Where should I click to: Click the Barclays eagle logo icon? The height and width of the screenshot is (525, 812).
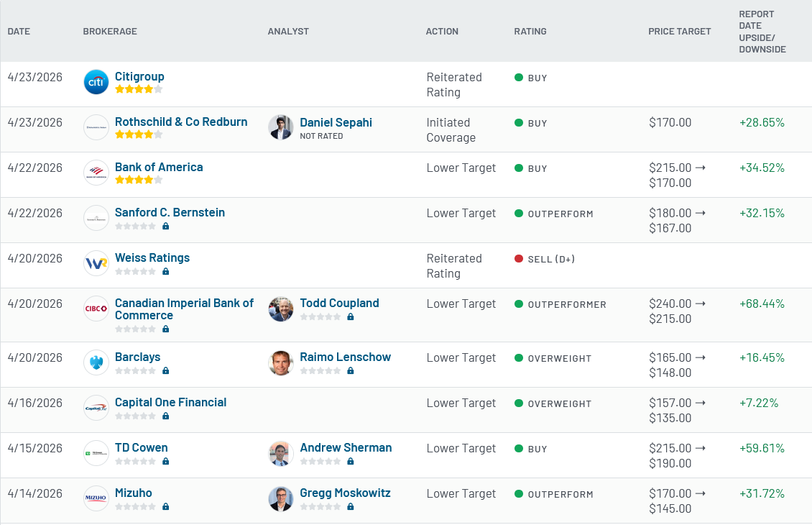(x=96, y=362)
